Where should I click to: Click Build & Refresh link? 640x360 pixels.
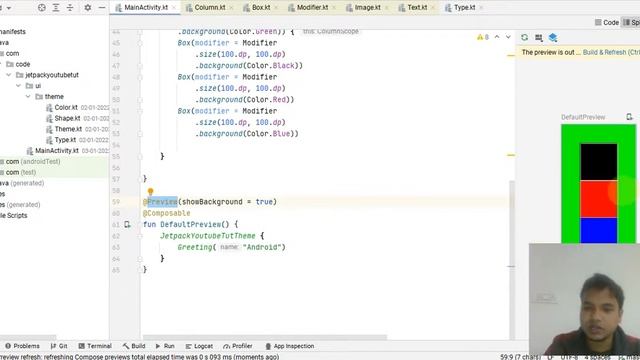click(x=611, y=52)
